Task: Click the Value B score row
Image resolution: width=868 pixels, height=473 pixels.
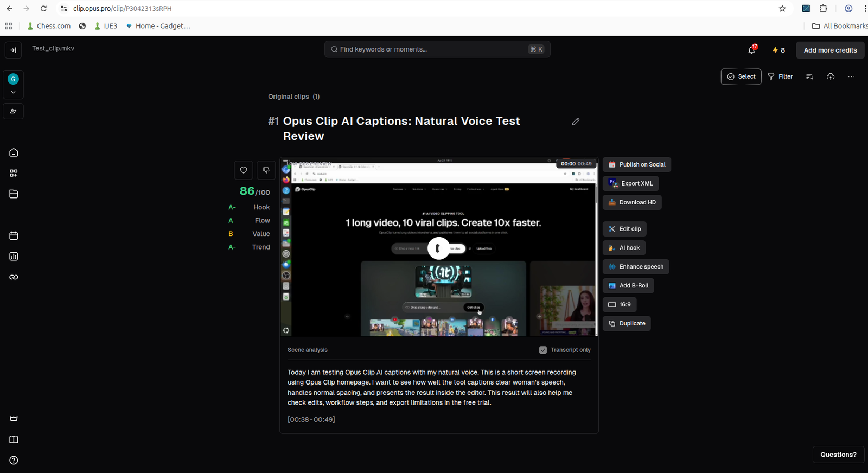Action: 249,234
